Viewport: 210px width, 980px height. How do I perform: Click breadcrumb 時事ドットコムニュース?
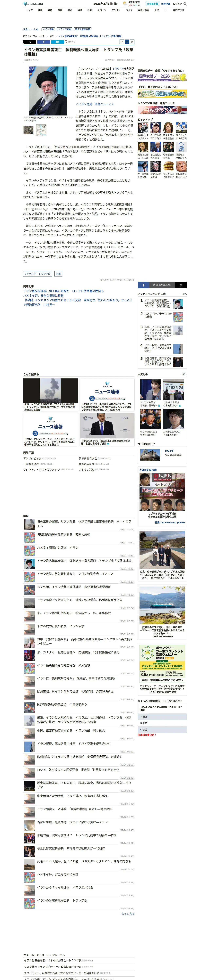[x=34, y=36]
